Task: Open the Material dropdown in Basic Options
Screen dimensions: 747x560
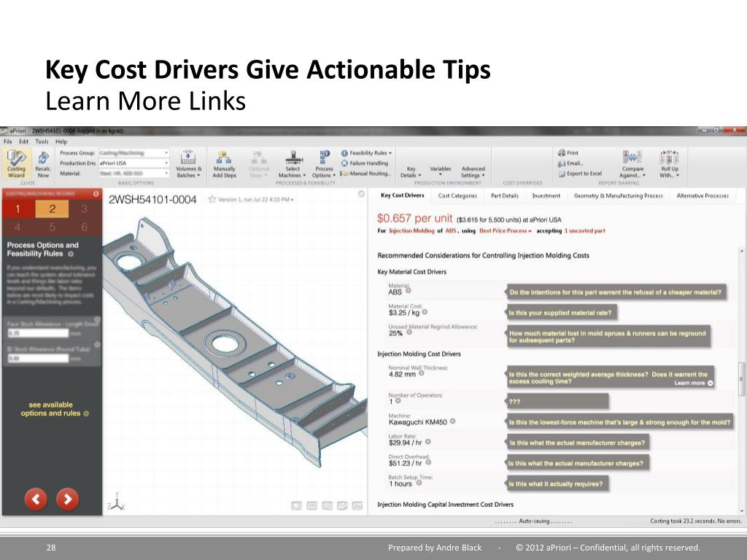Action: tap(133, 174)
